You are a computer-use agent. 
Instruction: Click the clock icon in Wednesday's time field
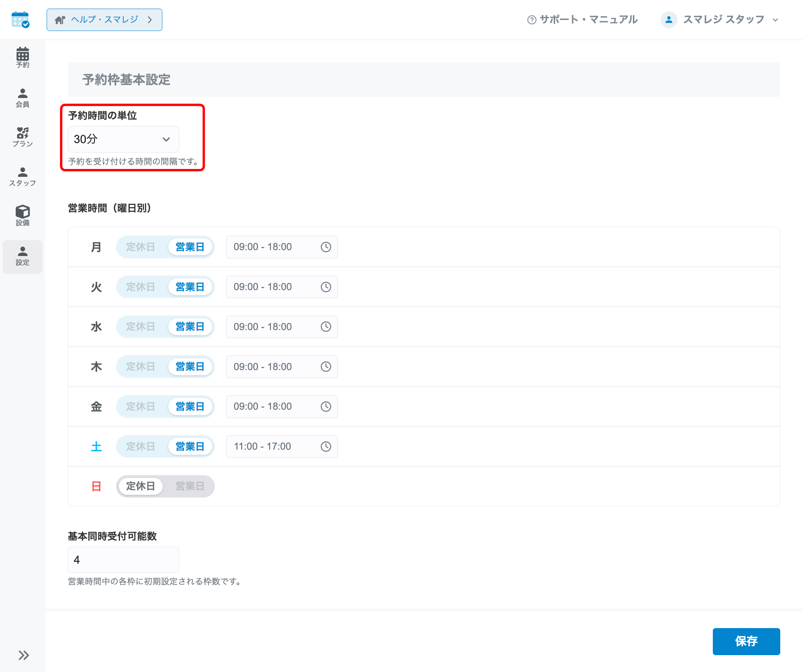pyautogui.click(x=326, y=327)
